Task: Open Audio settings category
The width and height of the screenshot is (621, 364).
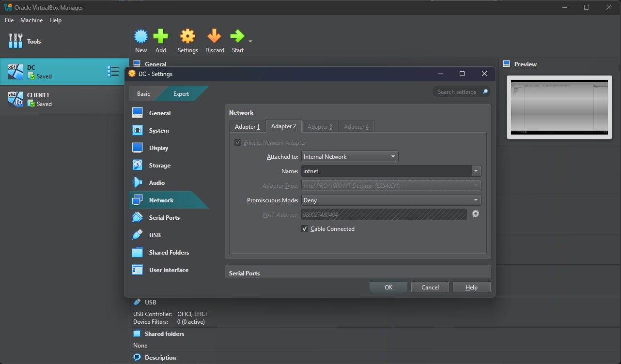Action: 169,182
